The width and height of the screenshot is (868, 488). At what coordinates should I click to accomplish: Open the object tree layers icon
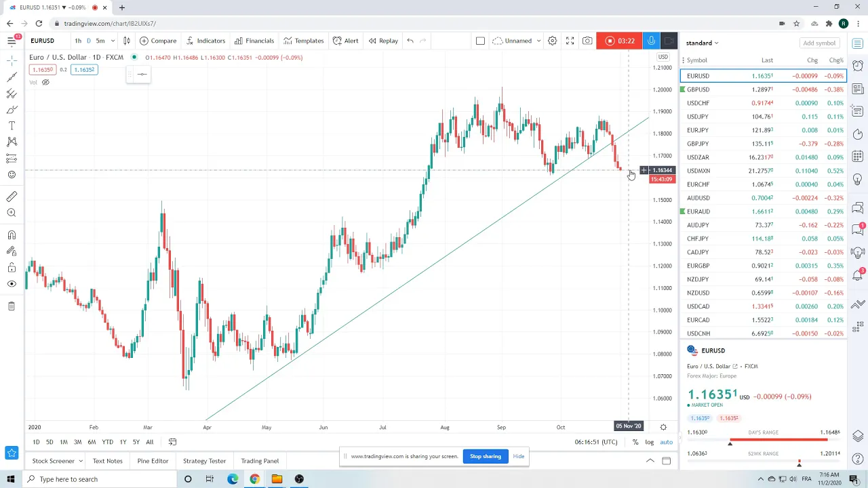858,436
